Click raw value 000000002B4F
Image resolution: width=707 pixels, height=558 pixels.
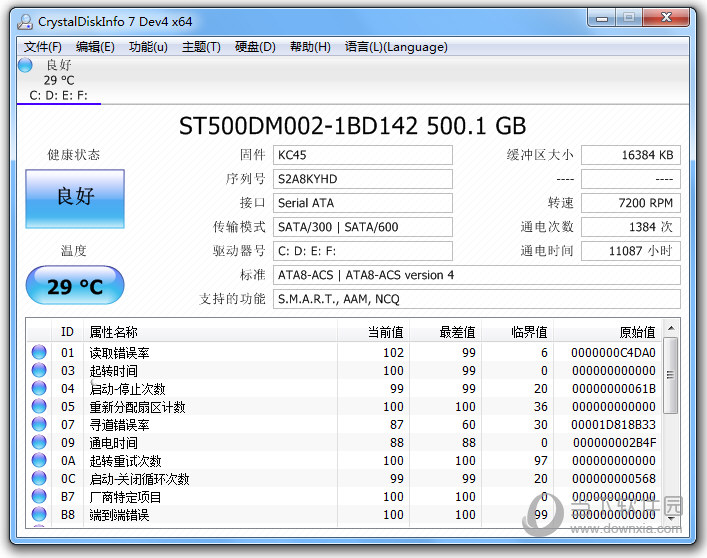pyautogui.click(x=614, y=443)
